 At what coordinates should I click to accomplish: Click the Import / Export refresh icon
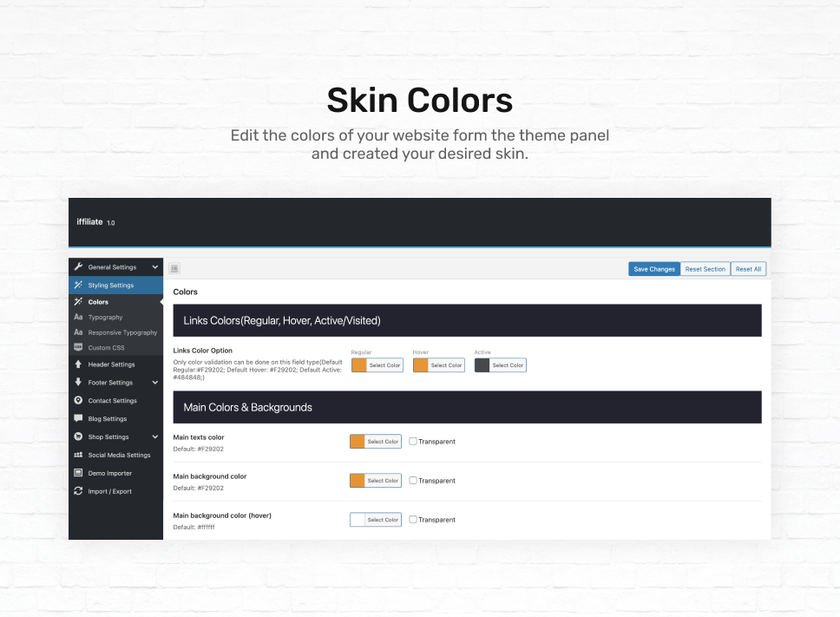pos(79,491)
